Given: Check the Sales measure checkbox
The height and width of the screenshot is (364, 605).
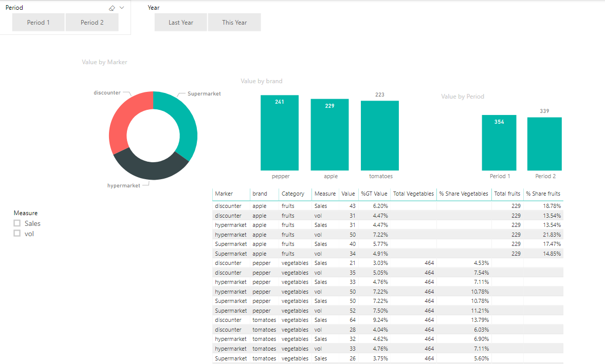Looking at the screenshot, I should point(17,223).
